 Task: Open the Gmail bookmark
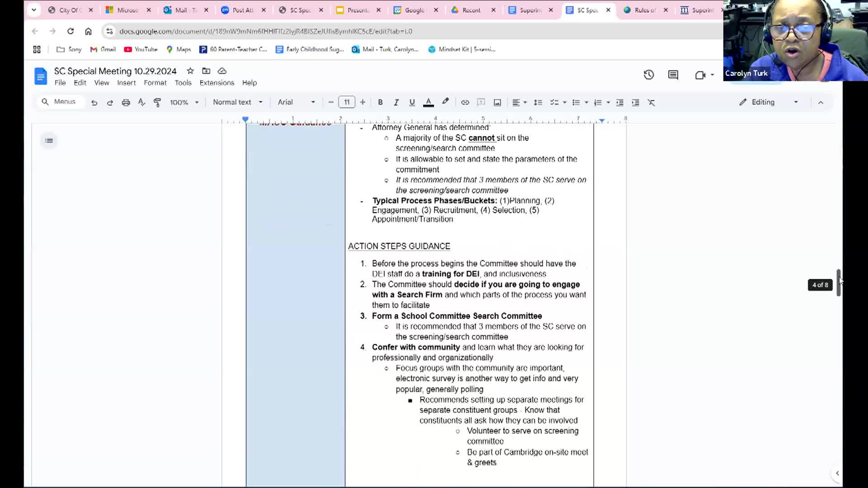tap(103, 49)
